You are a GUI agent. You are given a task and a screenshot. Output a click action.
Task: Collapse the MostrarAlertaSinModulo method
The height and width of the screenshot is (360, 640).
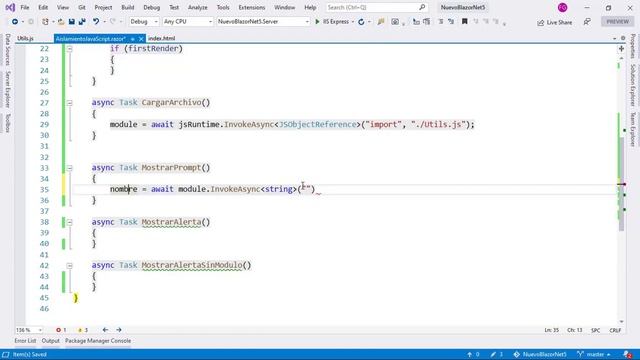(x=69, y=266)
